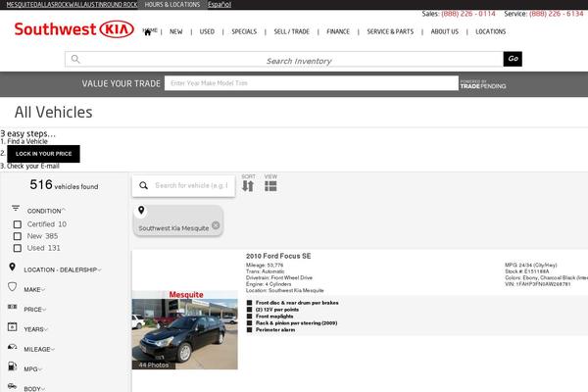Viewport: 588px width, 392px height.
Task: Open the Sell / Trade menu item
Action: [x=292, y=32]
